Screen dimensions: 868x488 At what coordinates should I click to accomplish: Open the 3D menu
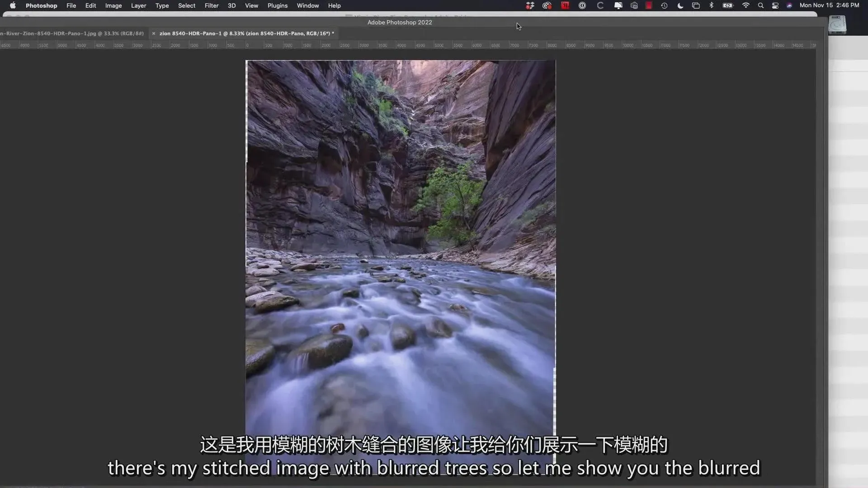coord(231,5)
